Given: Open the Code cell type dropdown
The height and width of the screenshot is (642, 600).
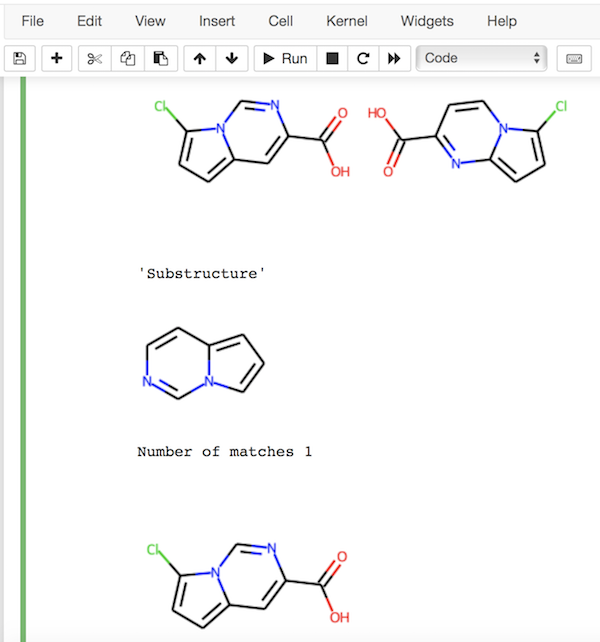Looking at the screenshot, I should point(482,59).
